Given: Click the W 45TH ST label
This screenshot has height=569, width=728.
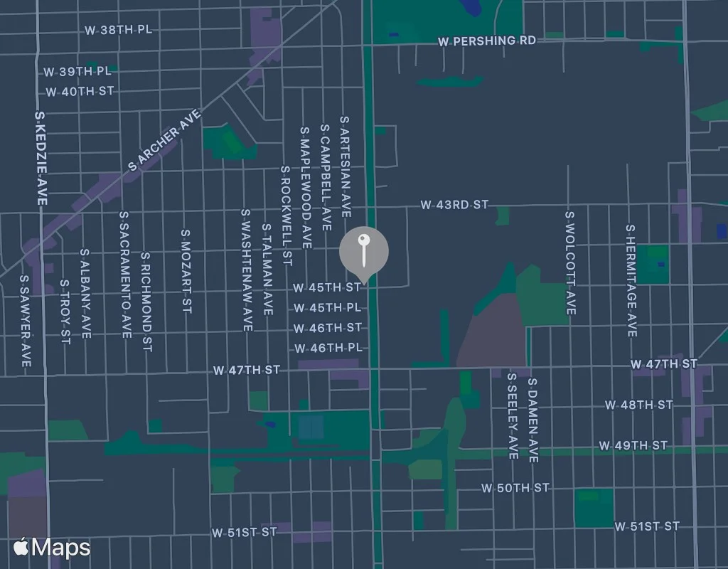Looking at the screenshot, I should [x=327, y=287].
